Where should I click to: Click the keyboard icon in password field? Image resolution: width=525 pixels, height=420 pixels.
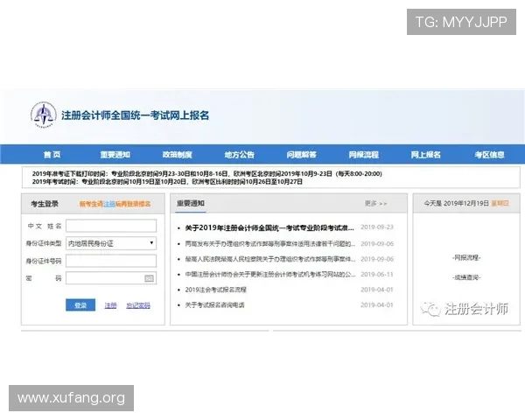tap(149, 278)
